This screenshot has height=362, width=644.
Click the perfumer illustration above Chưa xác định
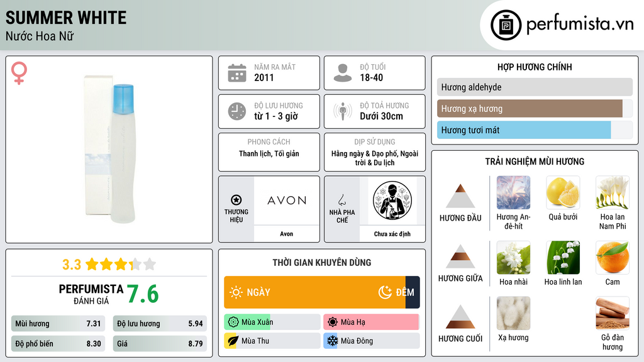(x=392, y=200)
